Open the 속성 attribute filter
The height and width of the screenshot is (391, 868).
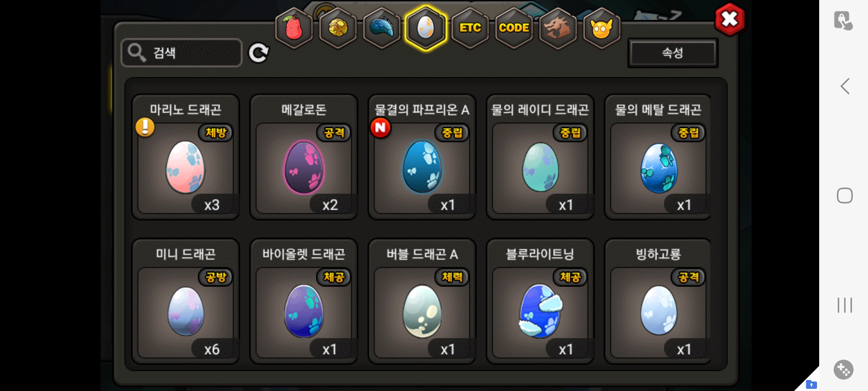coord(673,53)
